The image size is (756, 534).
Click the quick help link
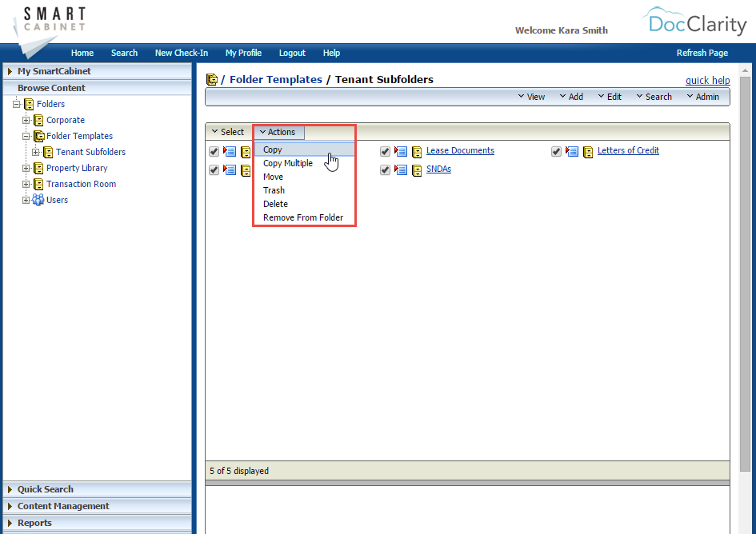point(707,80)
